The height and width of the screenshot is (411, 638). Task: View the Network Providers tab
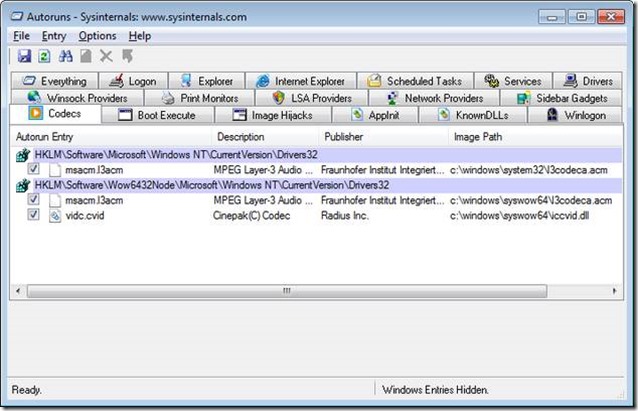point(434,98)
